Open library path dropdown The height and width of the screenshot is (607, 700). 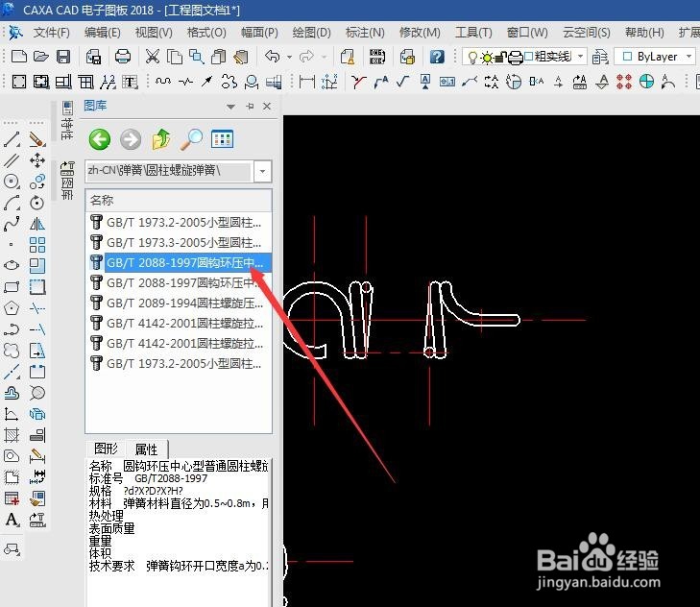(x=262, y=172)
